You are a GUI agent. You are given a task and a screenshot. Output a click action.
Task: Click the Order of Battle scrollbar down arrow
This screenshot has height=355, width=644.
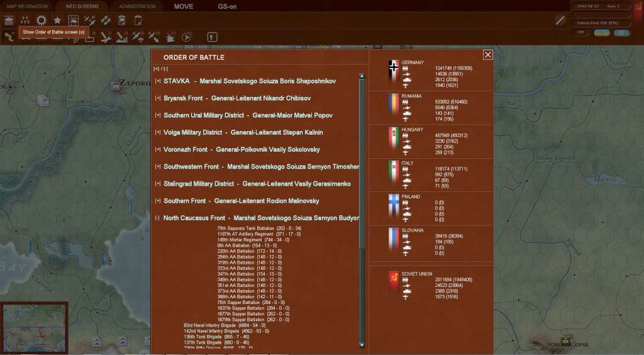tap(362, 345)
